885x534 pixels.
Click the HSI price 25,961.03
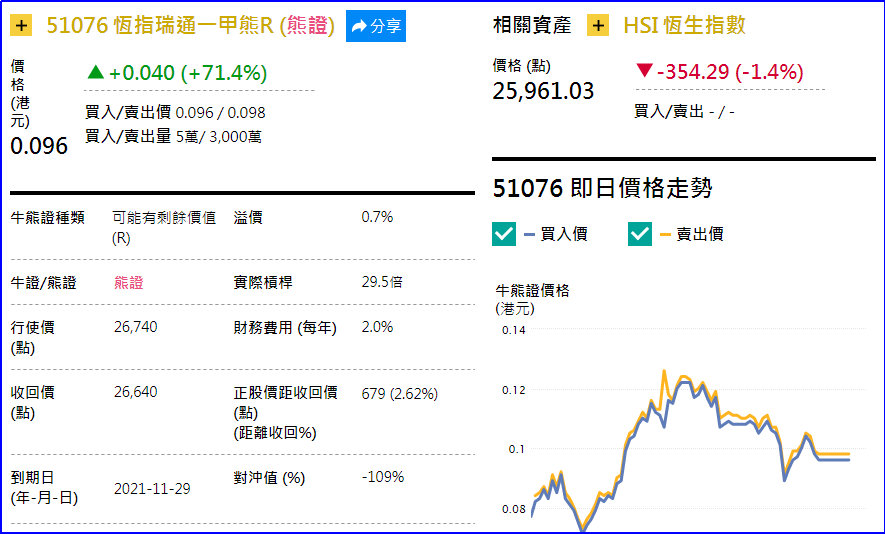click(x=543, y=91)
